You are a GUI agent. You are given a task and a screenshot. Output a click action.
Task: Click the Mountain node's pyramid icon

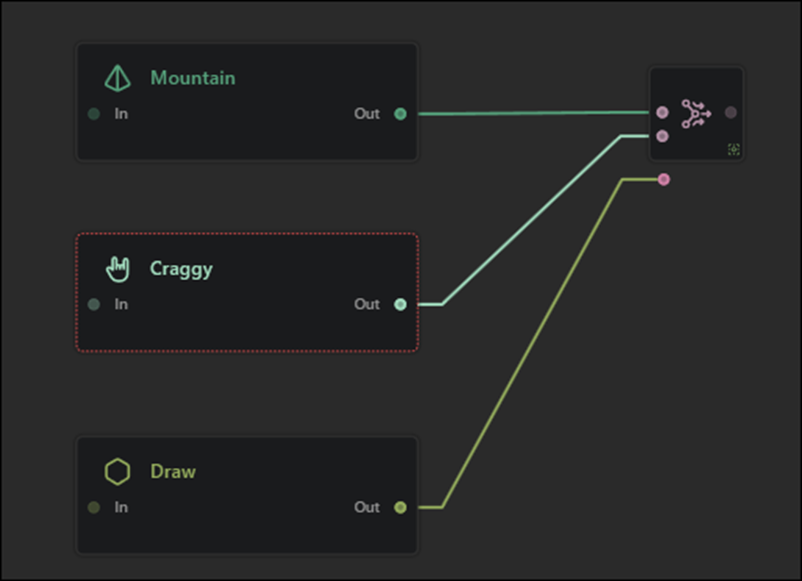click(118, 78)
